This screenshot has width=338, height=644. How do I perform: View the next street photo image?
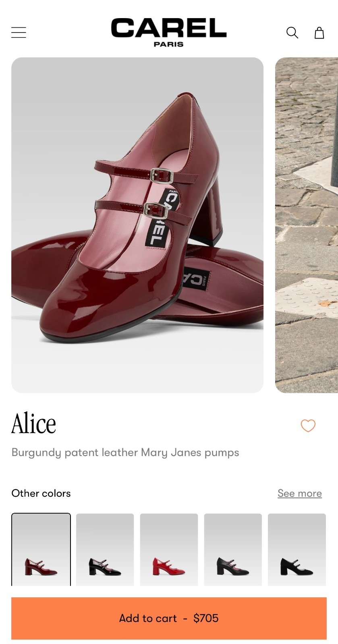[307, 225]
